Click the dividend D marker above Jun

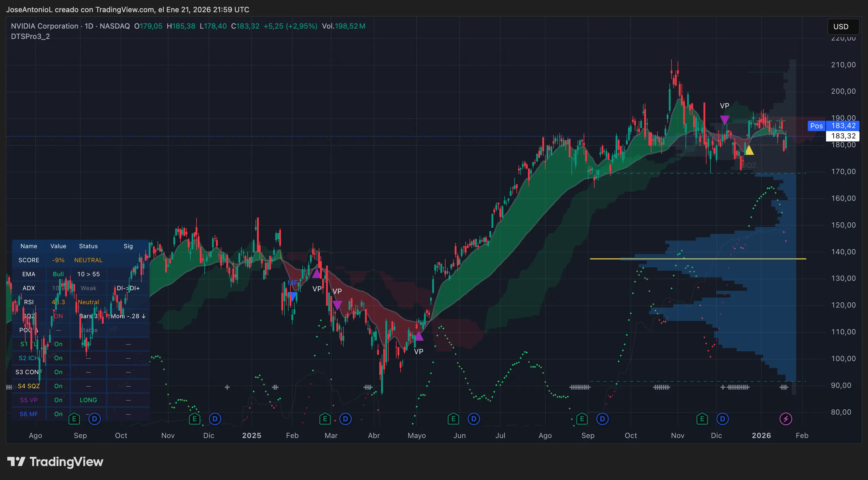pos(474,419)
